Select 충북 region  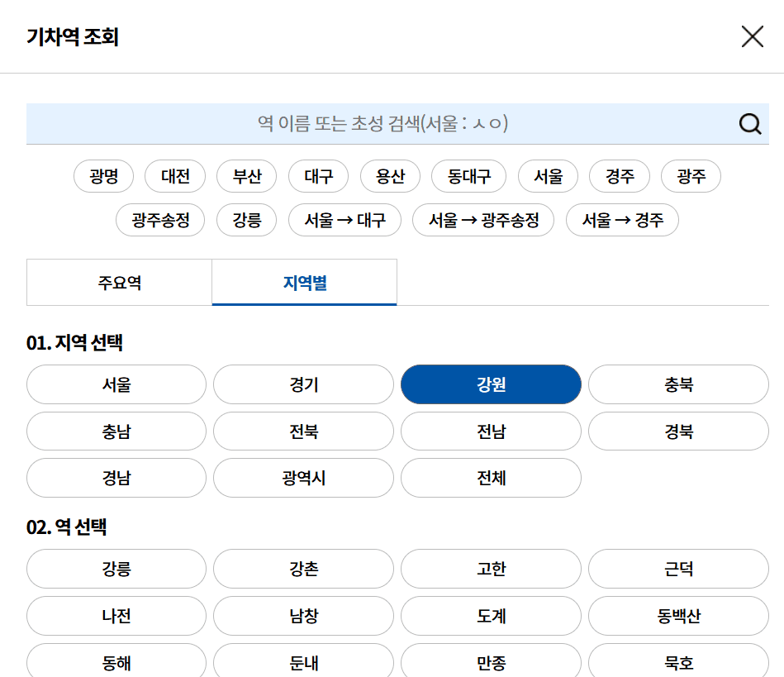point(678,384)
